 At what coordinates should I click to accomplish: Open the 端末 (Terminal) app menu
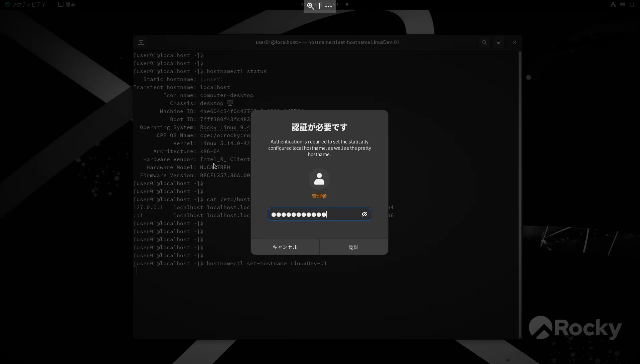(67, 5)
